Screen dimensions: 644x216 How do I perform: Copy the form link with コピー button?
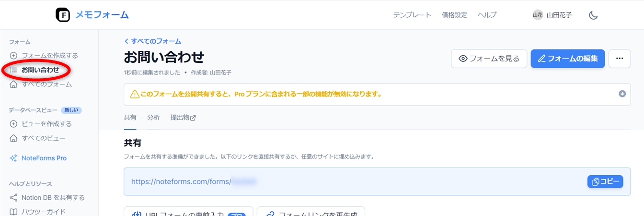[x=605, y=181]
